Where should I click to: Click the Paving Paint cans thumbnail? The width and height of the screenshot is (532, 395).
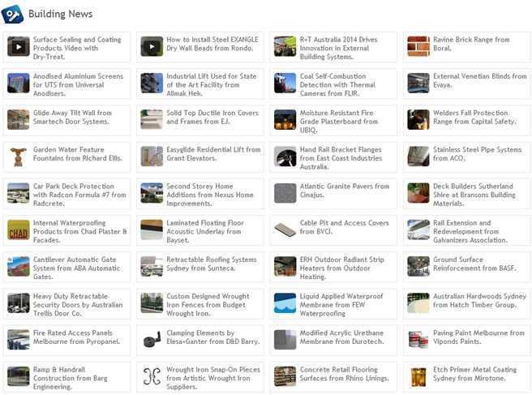418,340
